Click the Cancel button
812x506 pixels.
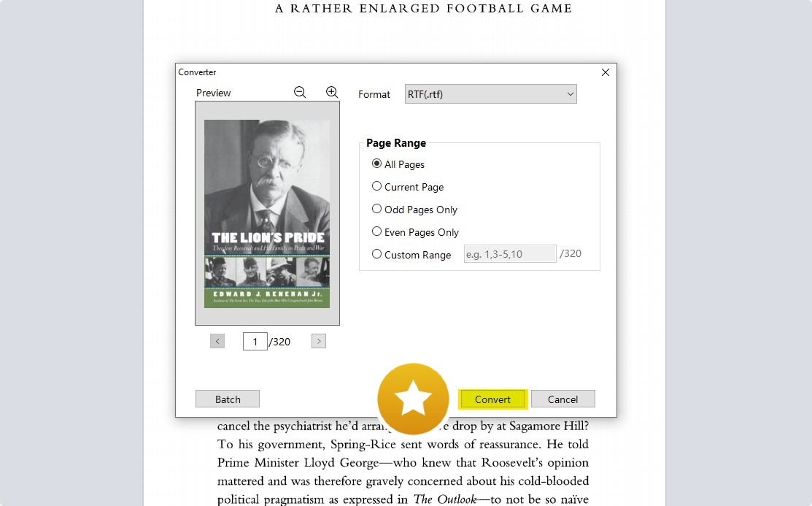point(563,399)
